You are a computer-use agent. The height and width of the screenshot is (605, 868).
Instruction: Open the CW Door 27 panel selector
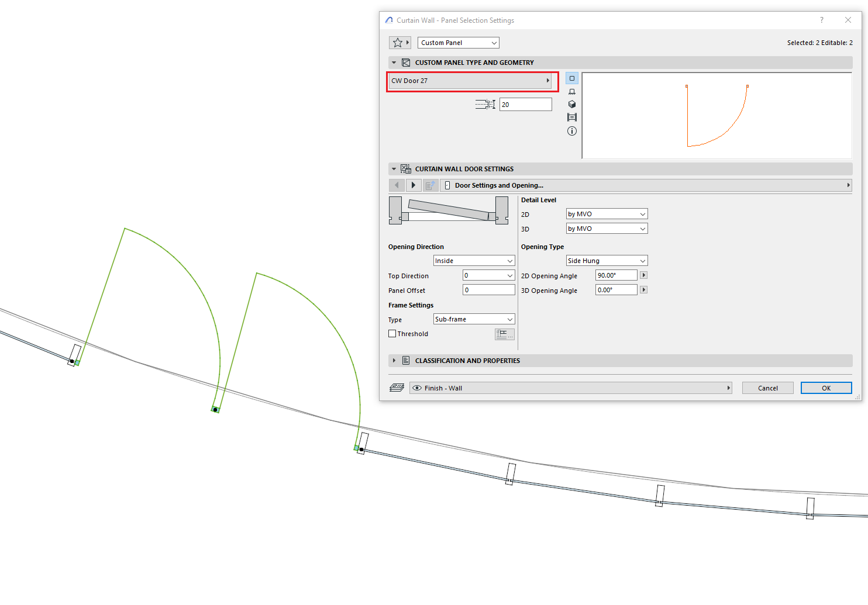coord(470,81)
